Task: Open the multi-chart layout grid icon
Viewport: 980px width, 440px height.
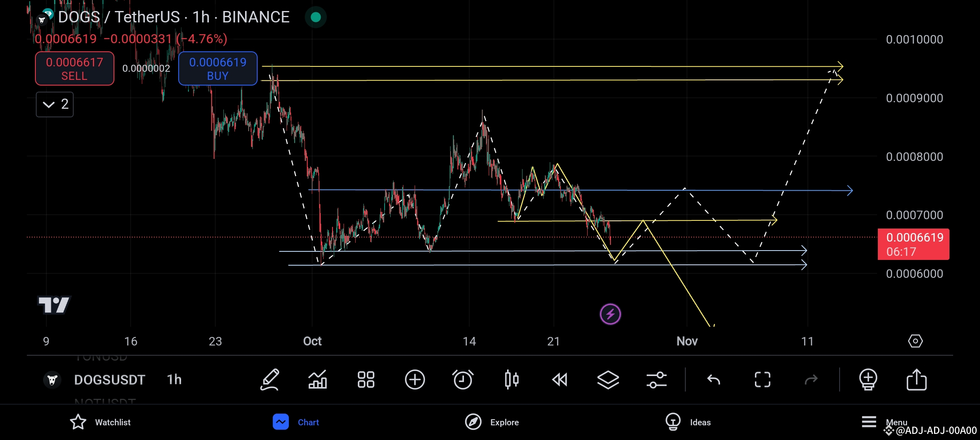Action: pyautogui.click(x=365, y=379)
